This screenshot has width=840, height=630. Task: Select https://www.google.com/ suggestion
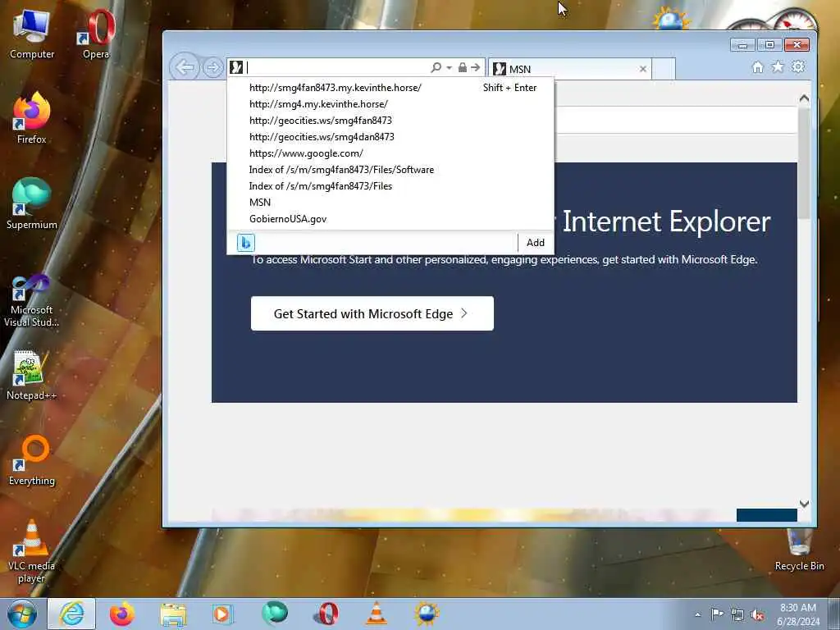point(390,153)
